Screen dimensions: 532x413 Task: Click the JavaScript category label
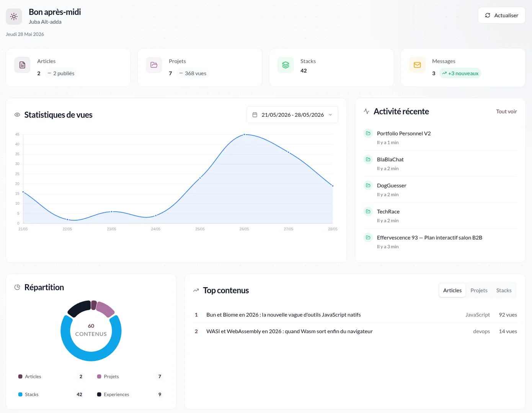[x=478, y=315]
